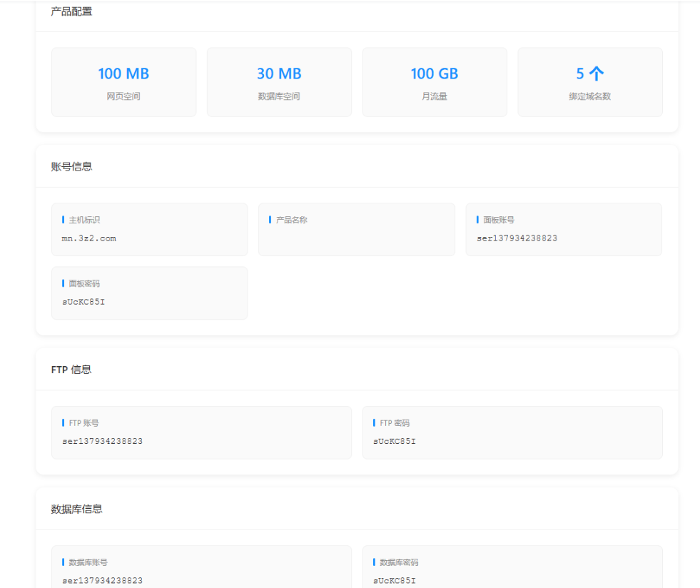This screenshot has width=700, height=588.
Task: Click the 100 MB 网页空间 card
Action: [123, 82]
